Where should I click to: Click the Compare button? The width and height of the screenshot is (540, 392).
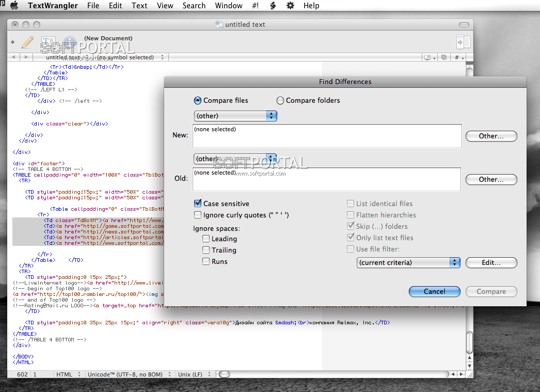point(491,291)
